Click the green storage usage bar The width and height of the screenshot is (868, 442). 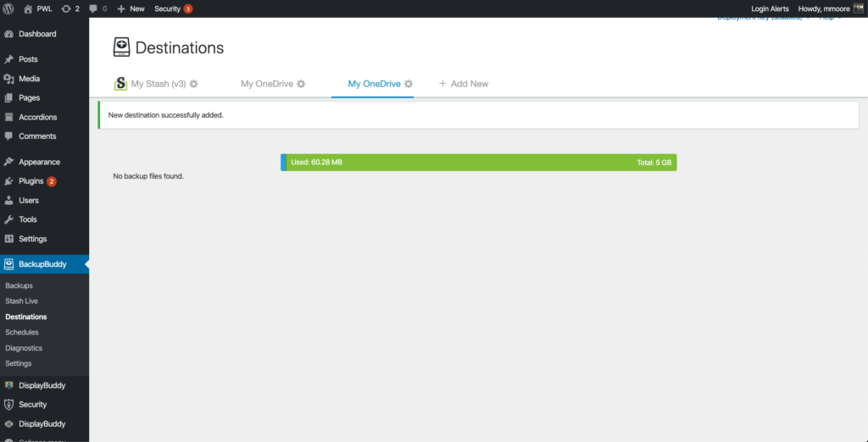point(479,163)
